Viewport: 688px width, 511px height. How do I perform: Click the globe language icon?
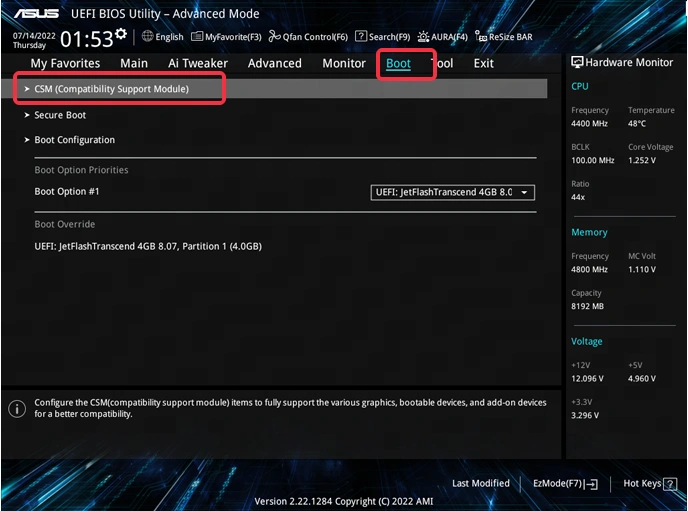[147, 36]
